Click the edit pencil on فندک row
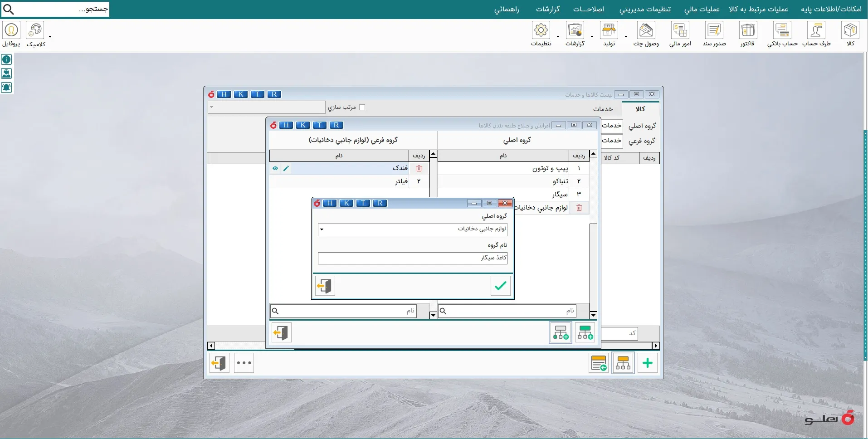Viewport: 868px width, 439px height. coord(286,168)
